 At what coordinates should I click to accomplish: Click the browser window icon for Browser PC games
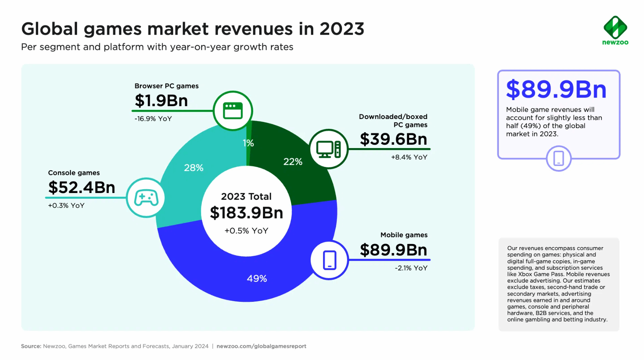[x=233, y=111]
